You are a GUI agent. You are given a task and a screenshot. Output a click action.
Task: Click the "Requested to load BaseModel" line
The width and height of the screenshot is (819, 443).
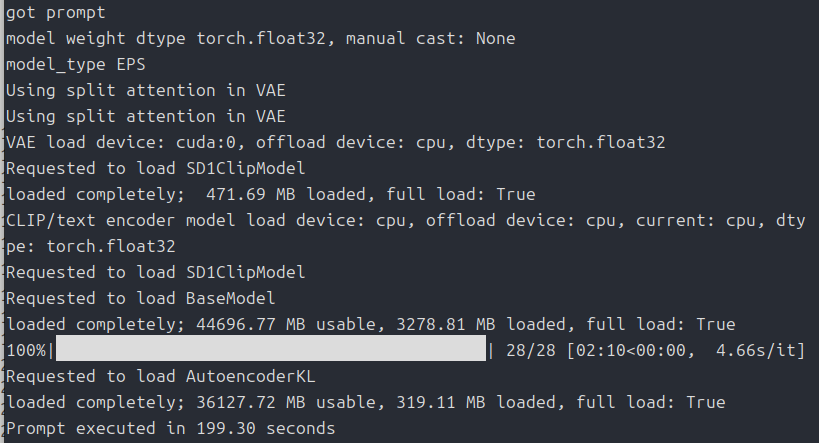tap(140, 298)
